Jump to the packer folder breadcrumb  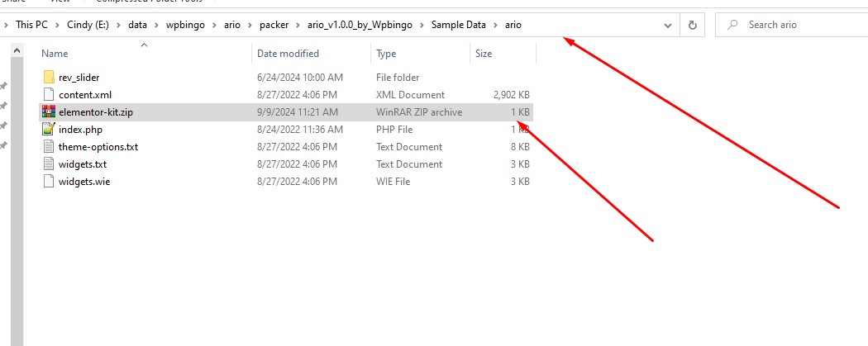coord(268,25)
